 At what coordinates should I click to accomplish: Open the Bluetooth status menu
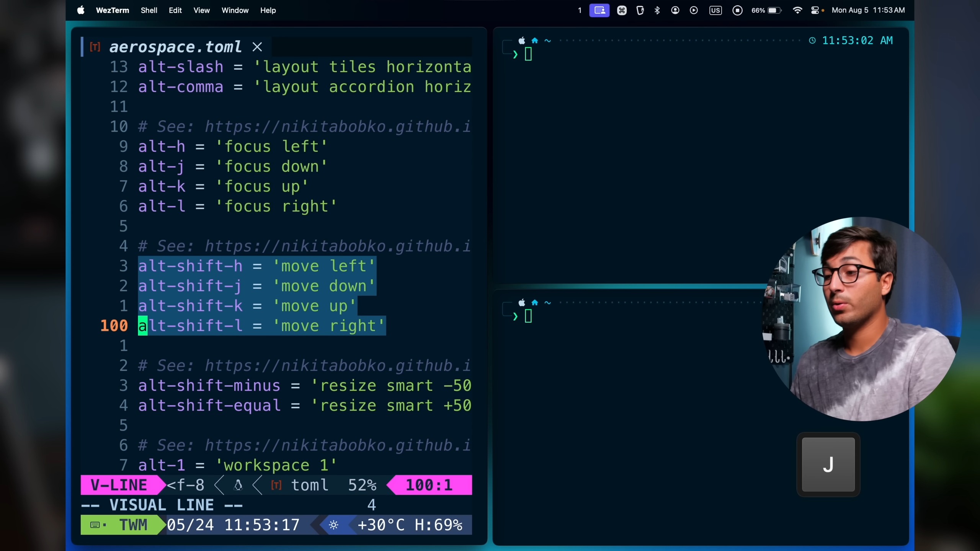point(657,10)
